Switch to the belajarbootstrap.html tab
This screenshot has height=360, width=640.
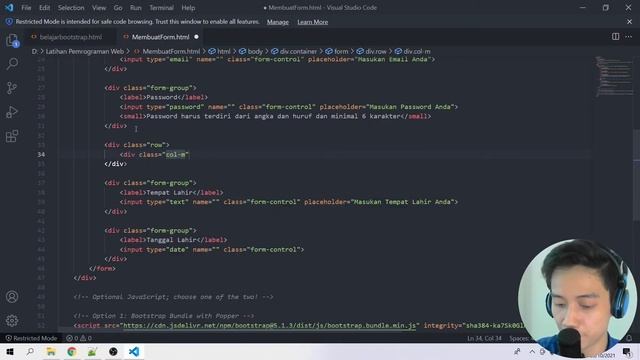[71, 37]
